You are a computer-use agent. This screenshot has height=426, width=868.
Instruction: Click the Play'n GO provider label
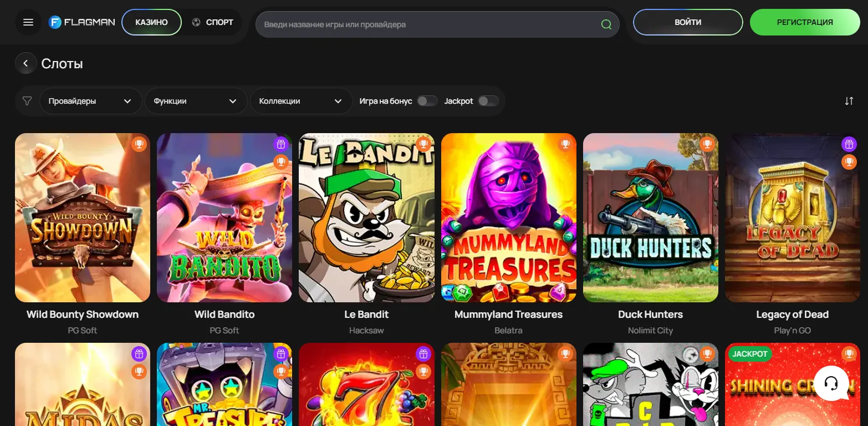click(x=792, y=331)
